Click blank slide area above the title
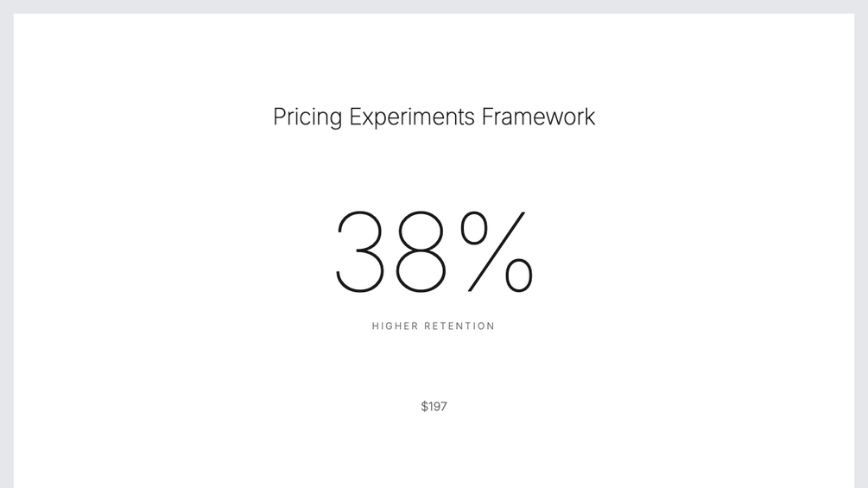868x488 pixels. [434, 56]
